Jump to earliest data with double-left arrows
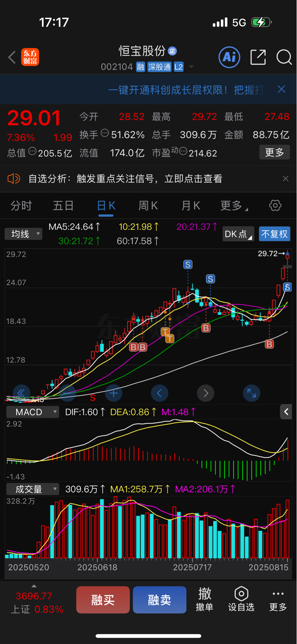The height and width of the screenshot is (644, 297). click(21, 393)
